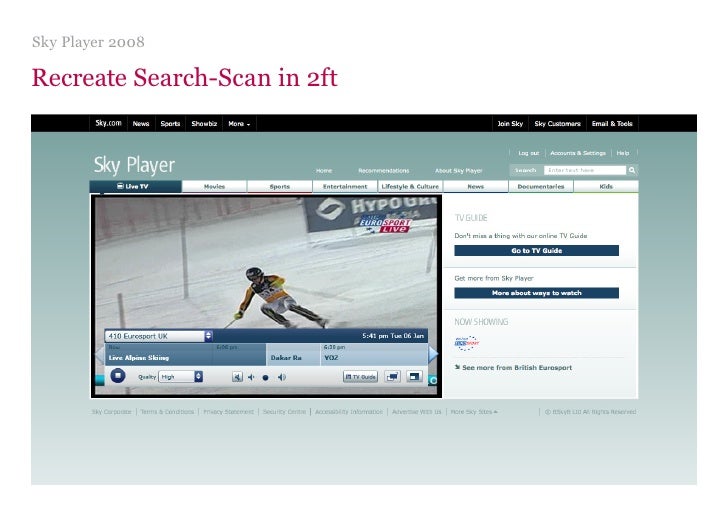
Task: Open Accessibility Information footer link
Action: (349, 411)
